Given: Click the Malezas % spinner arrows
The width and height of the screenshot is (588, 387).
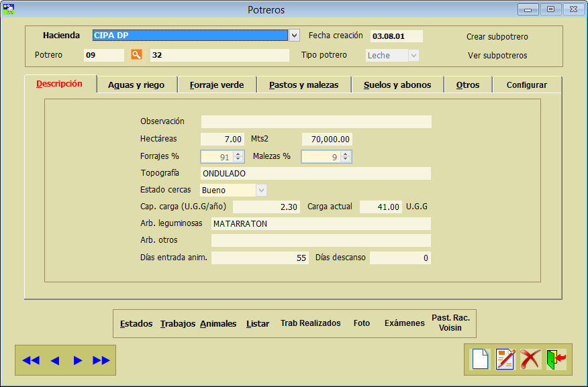Looking at the screenshot, I should 345,157.
